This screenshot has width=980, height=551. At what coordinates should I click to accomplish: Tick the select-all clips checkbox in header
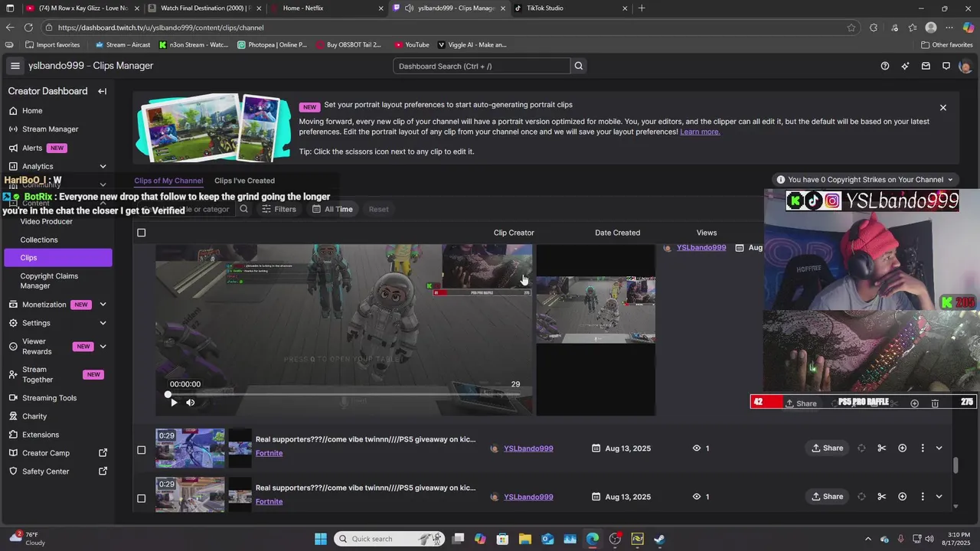coord(141,233)
